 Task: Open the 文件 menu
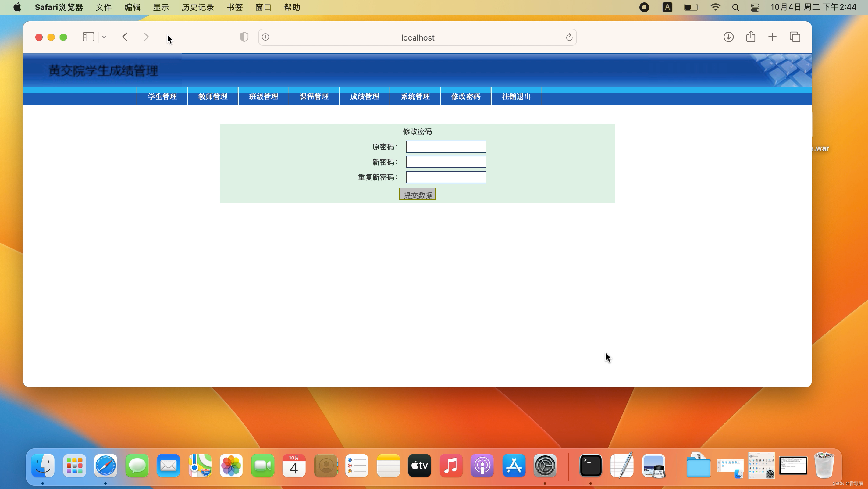pos(104,7)
